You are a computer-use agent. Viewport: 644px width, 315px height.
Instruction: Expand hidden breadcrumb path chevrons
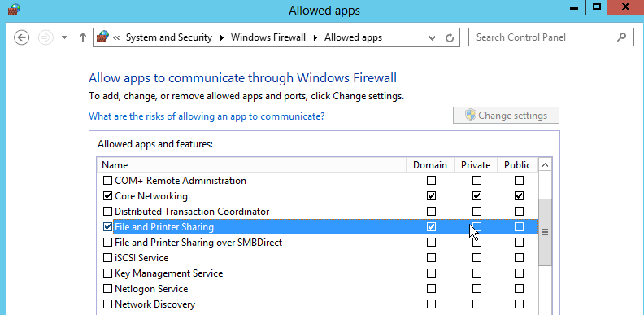pyautogui.click(x=116, y=37)
